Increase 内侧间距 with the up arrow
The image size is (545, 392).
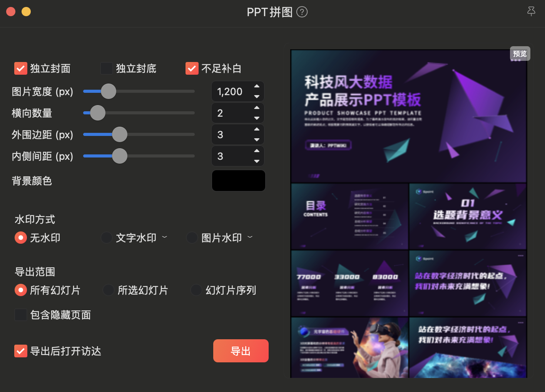(x=257, y=151)
